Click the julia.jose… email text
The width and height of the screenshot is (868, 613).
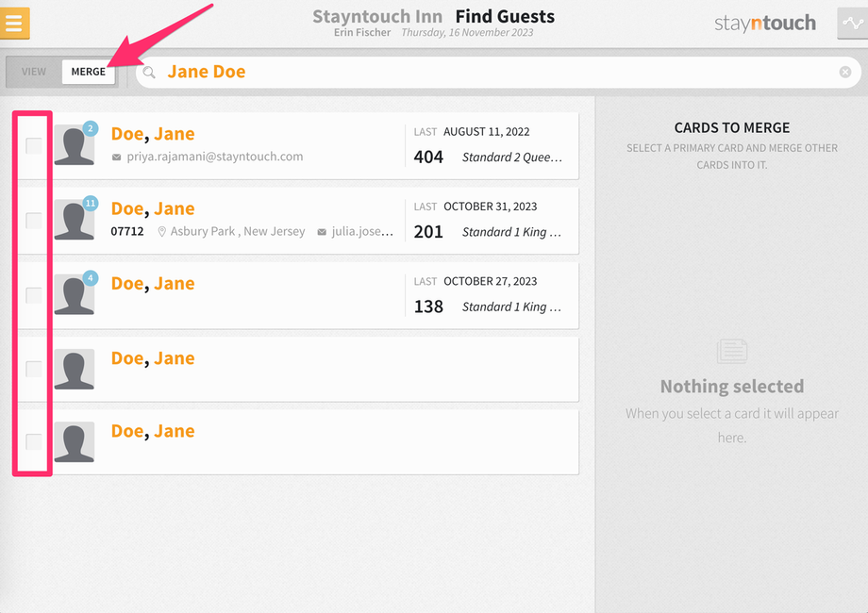click(x=362, y=231)
